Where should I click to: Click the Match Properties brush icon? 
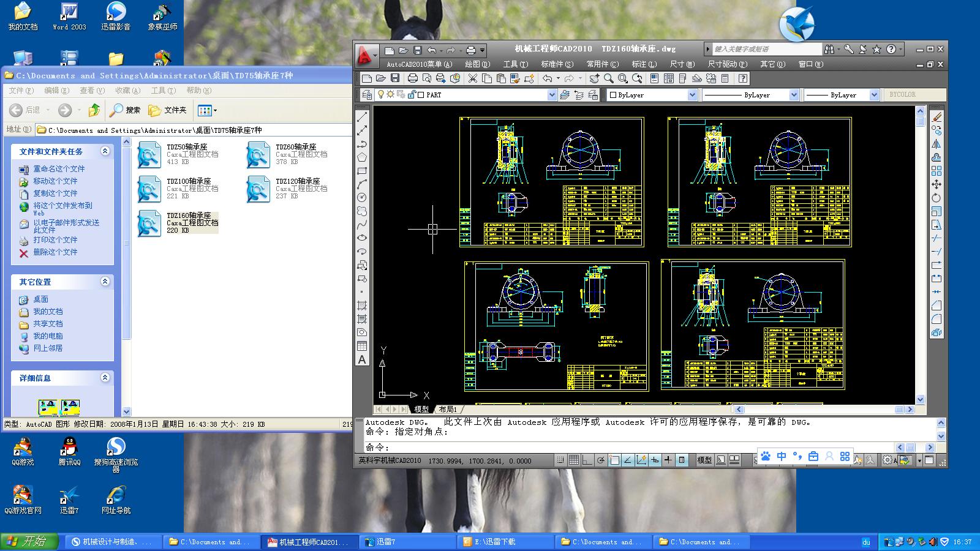pyautogui.click(x=515, y=78)
